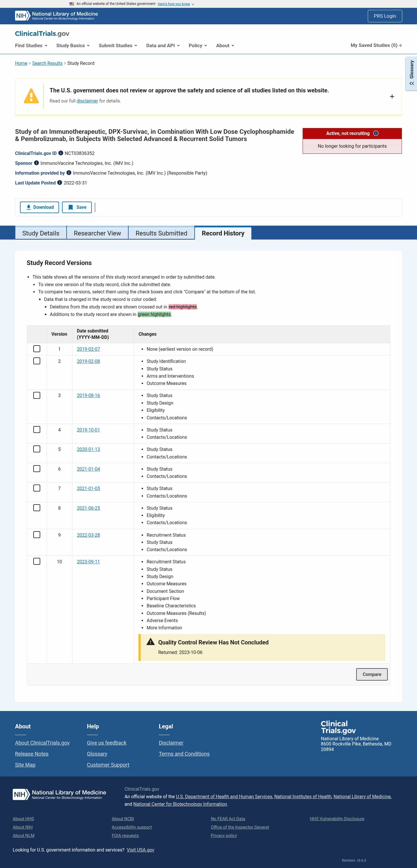The height and width of the screenshot is (868, 417).
Task: Click the ClinicalTrials.gov site logo
Action: (x=42, y=33)
